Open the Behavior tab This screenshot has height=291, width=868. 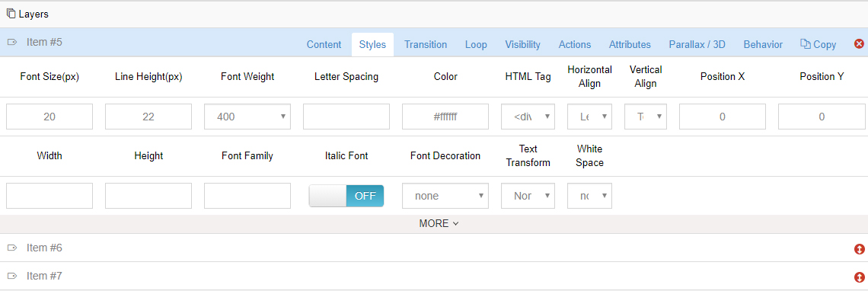[763, 44]
